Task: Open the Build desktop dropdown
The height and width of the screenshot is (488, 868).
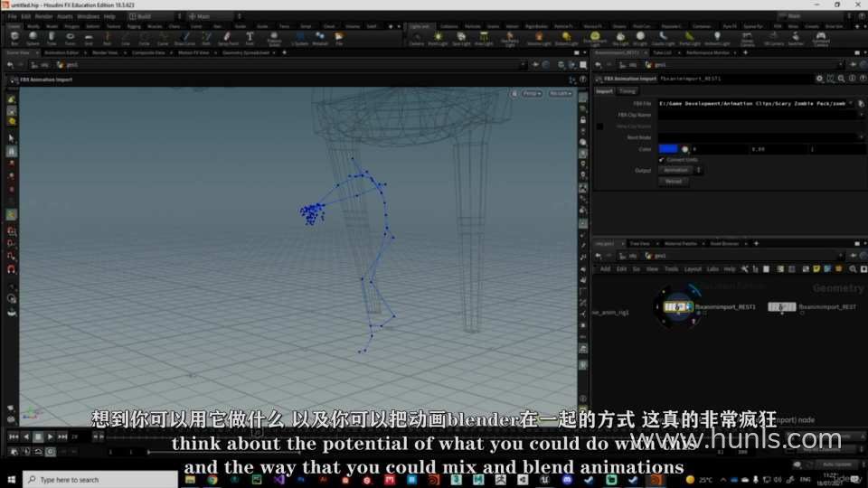Action: [155, 16]
